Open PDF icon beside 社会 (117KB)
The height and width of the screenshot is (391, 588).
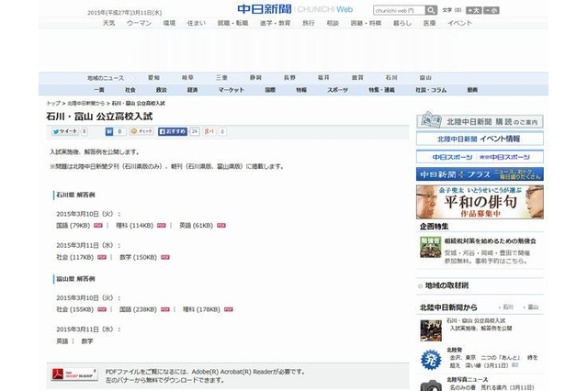click(102, 257)
